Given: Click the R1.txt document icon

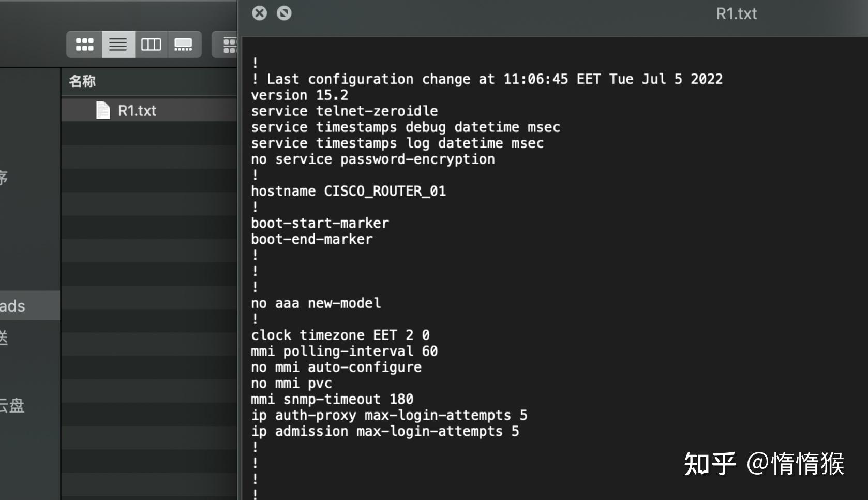Looking at the screenshot, I should [103, 110].
